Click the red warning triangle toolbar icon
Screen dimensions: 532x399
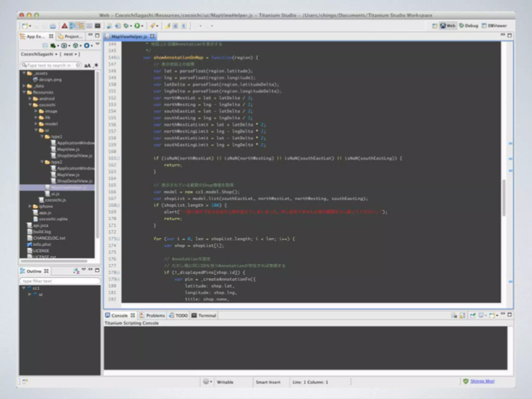click(x=64, y=26)
